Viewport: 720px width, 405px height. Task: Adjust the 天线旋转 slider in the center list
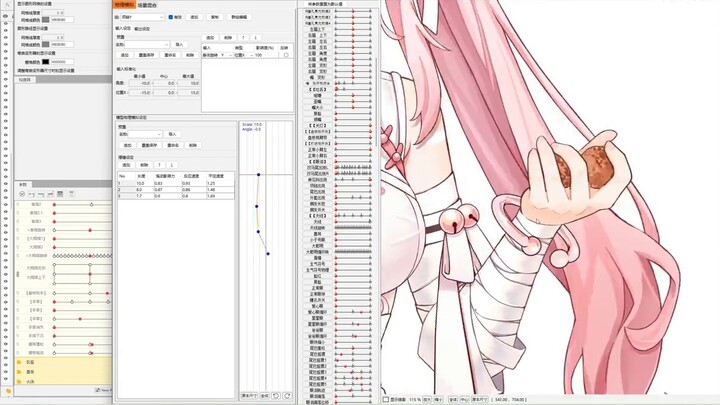click(x=353, y=228)
